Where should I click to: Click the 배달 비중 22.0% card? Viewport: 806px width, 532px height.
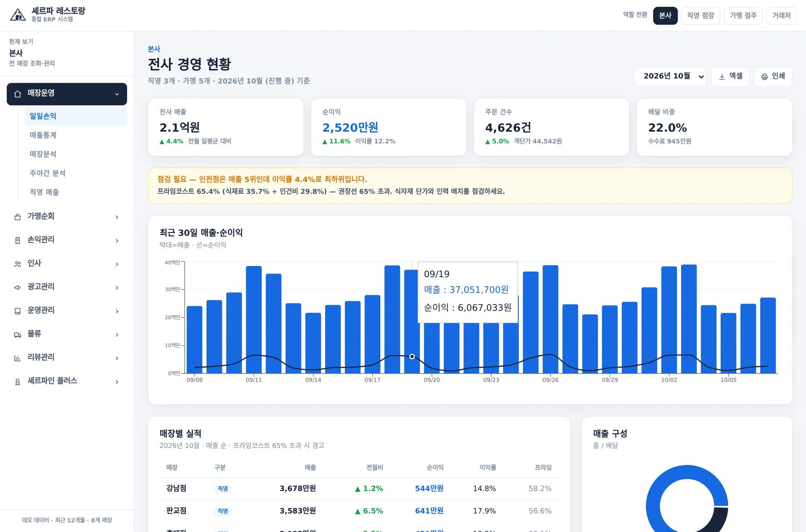point(714,127)
